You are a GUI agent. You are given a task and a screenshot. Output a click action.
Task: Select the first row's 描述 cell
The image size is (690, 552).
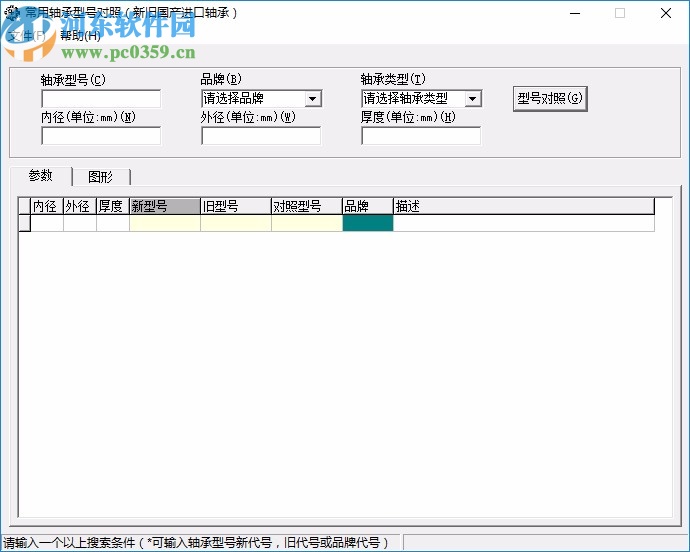pyautogui.click(x=524, y=223)
